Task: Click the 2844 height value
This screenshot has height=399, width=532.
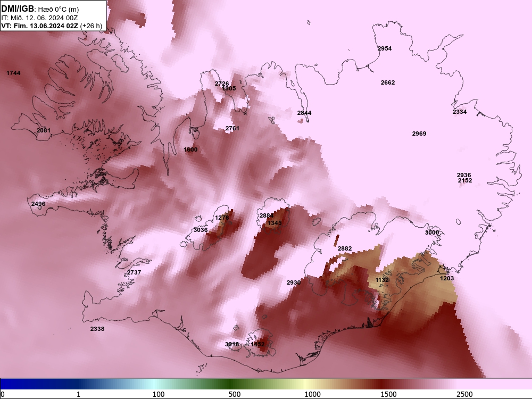Action: (304, 113)
